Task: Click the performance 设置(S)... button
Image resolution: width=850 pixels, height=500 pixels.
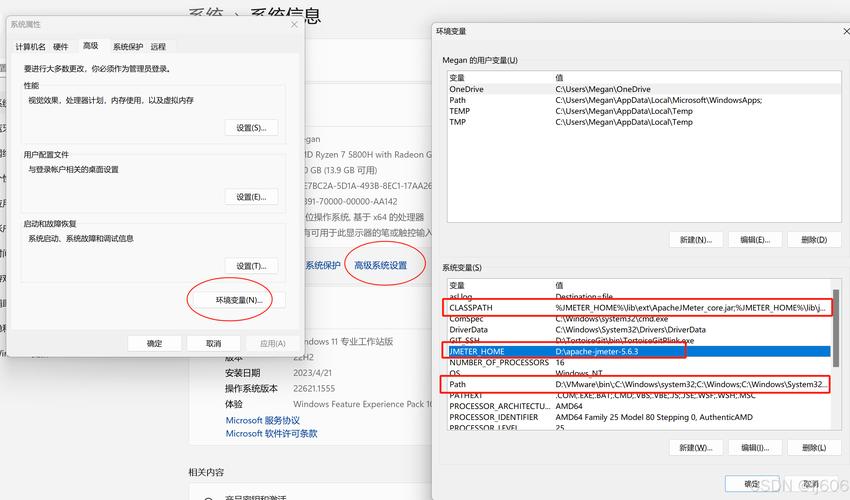Action: [251, 128]
